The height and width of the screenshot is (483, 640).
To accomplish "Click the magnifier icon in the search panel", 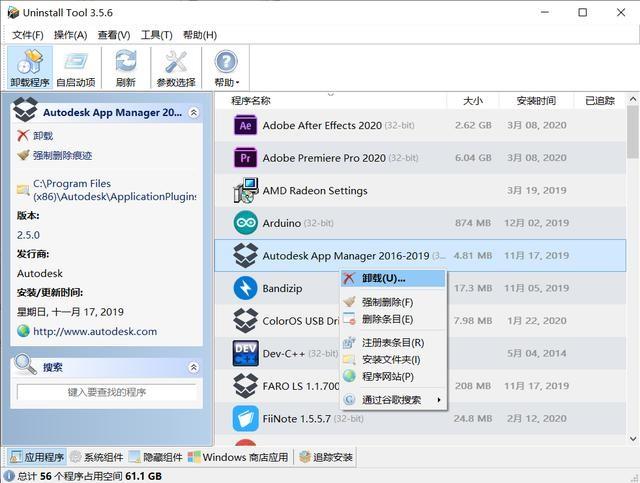I will click(x=25, y=364).
